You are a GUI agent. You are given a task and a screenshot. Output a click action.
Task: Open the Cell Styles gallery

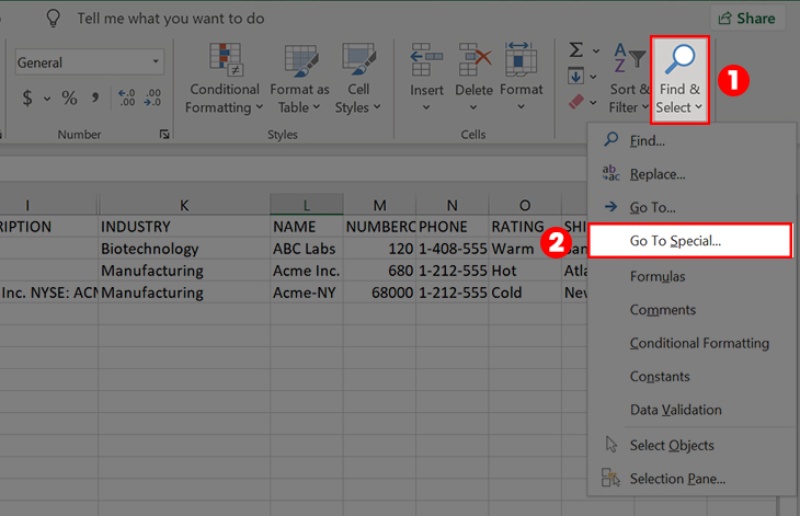(x=358, y=80)
